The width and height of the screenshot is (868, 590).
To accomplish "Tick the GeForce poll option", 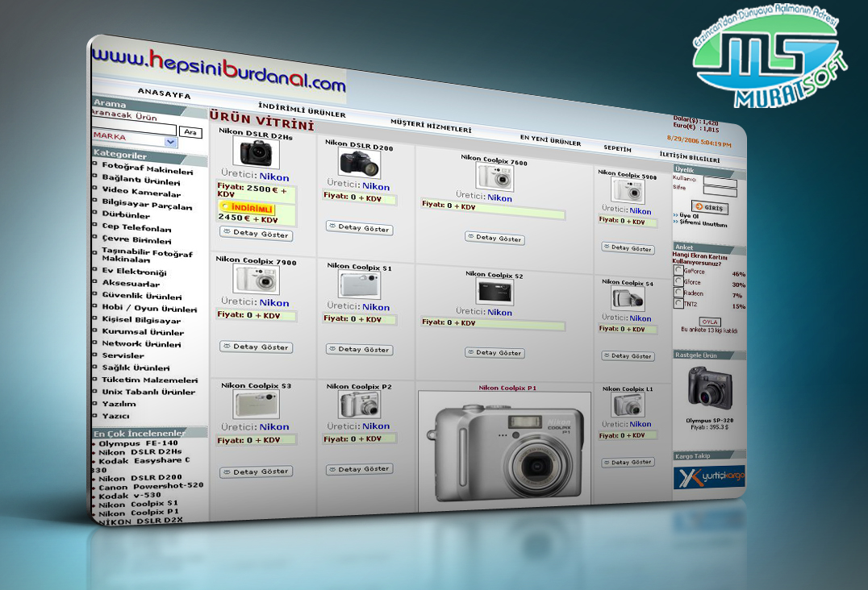I will coord(678,270).
